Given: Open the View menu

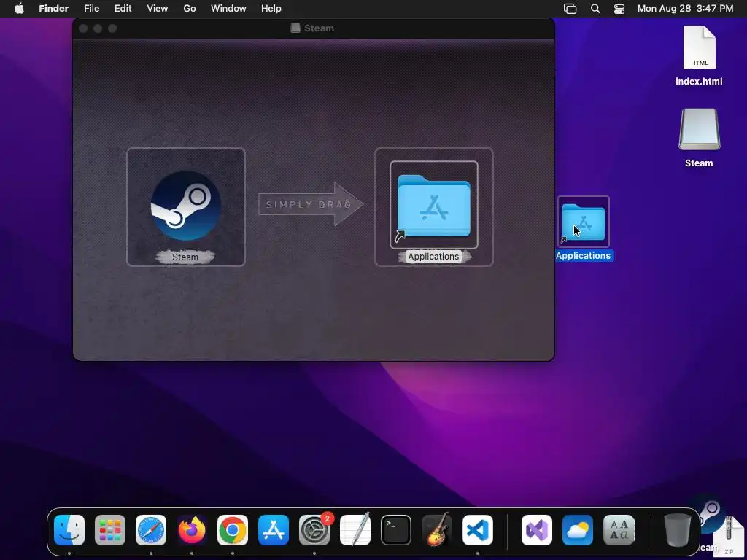Looking at the screenshot, I should pos(158,9).
